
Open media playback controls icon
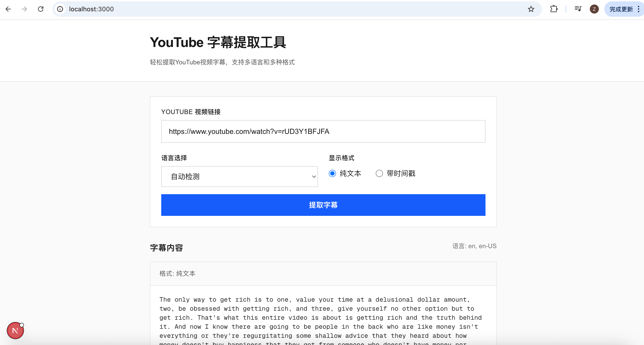pyautogui.click(x=578, y=9)
